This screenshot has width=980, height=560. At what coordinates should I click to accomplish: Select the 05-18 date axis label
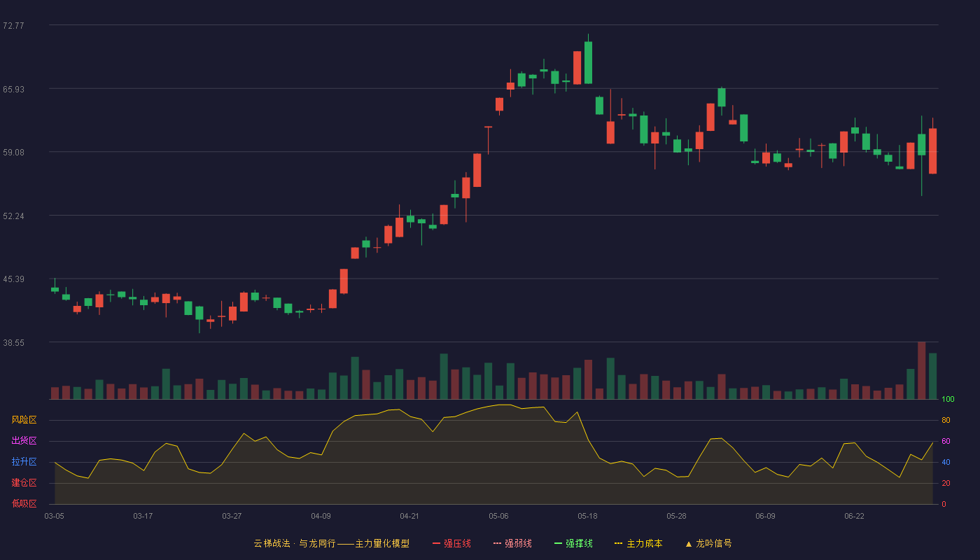(x=587, y=516)
